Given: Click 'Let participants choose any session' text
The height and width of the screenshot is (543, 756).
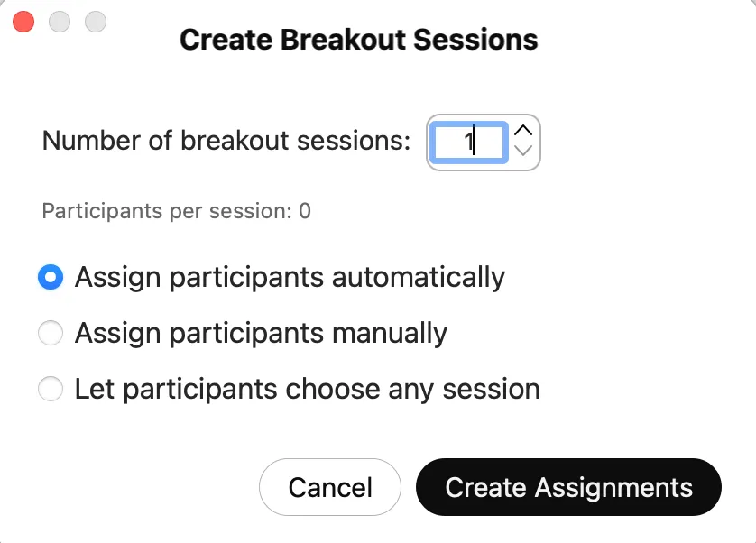Looking at the screenshot, I should (x=307, y=390).
